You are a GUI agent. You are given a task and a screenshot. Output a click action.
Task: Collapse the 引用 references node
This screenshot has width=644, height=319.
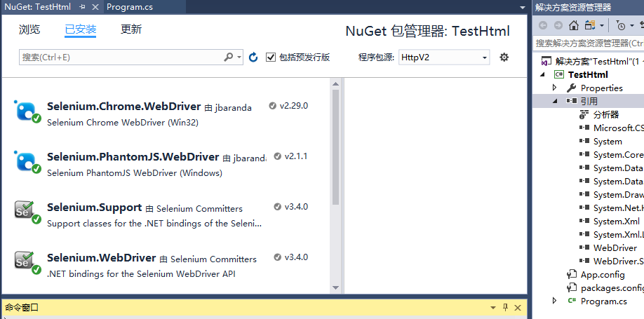tap(554, 101)
